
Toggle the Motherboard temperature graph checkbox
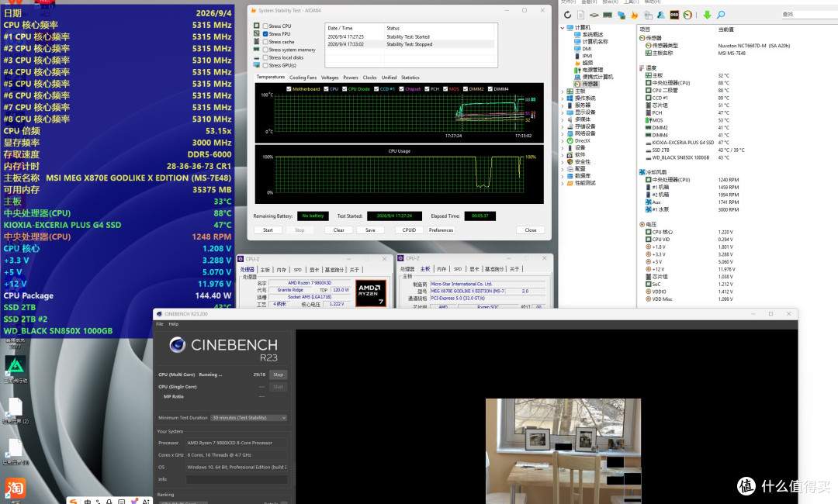tap(289, 89)
